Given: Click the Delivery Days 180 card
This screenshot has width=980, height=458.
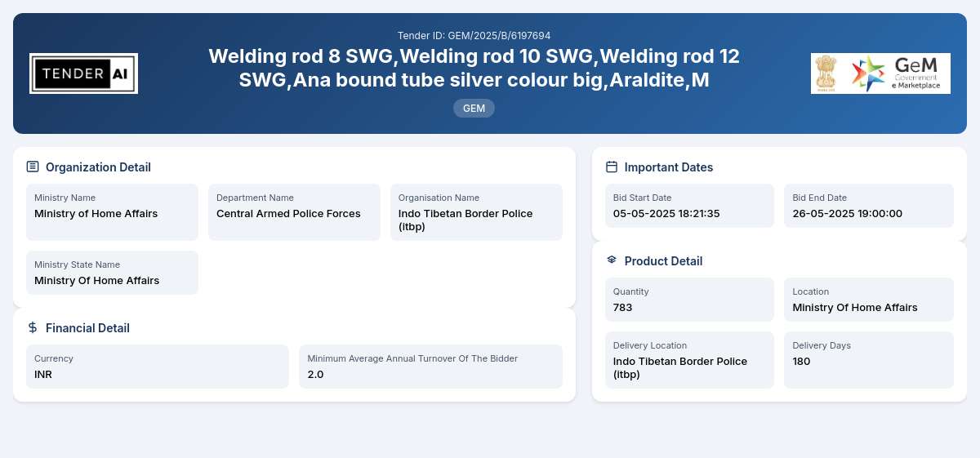Looking at the screenshot, I should point(869,360).
